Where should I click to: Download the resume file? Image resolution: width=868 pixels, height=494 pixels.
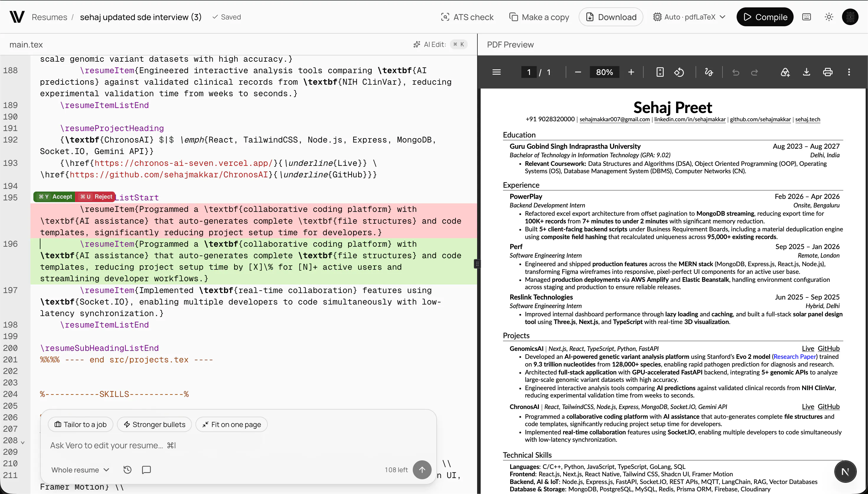point(611,17)
